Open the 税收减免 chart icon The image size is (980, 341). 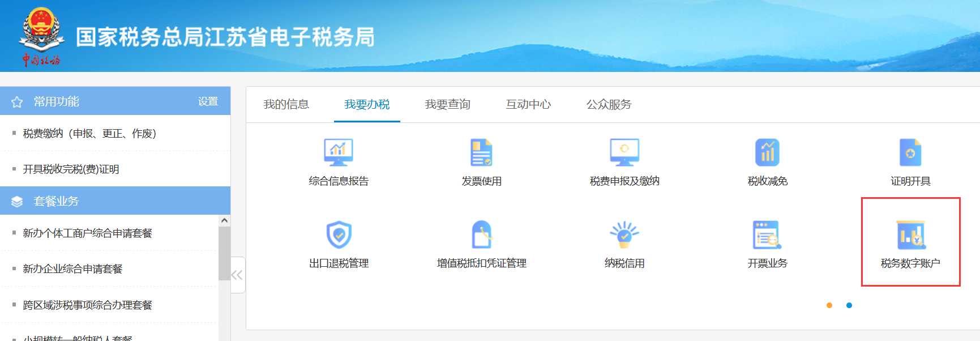pyautogui.click(x=768, y=152)
